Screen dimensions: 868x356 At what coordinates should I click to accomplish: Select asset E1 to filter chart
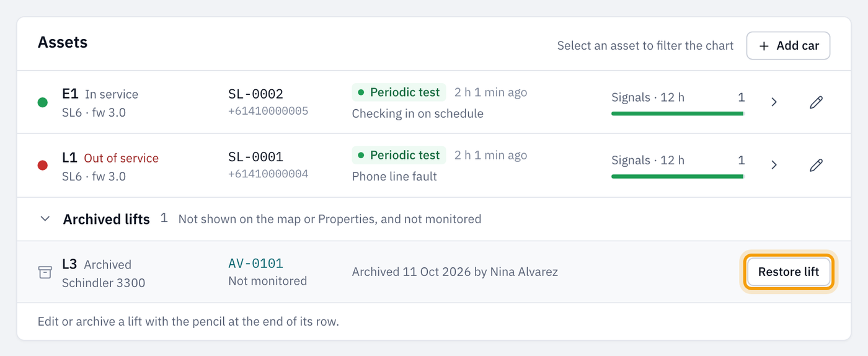[434, 102]
